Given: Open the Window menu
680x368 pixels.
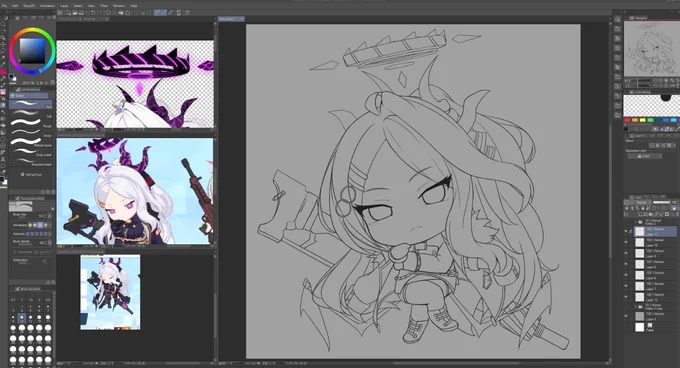Looking at the screenshot, I should pyautogui.click(x=119, y=6).
